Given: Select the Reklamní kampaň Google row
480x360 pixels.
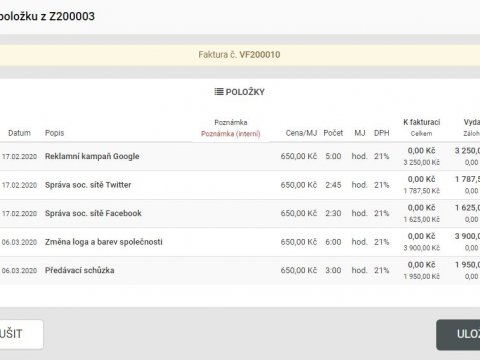Looking at the screenshot, I should (x=240, y=156).
